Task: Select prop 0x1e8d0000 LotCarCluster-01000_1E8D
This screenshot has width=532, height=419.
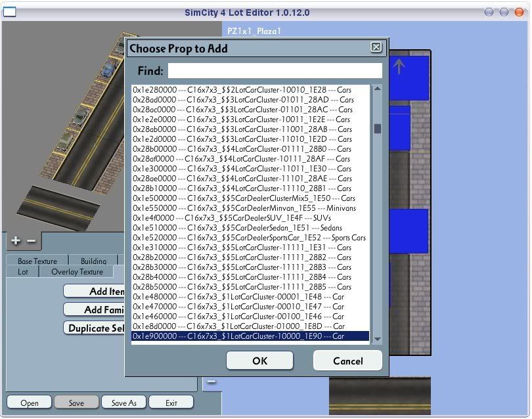Action: pyautogui.click(x=250, y=326)
